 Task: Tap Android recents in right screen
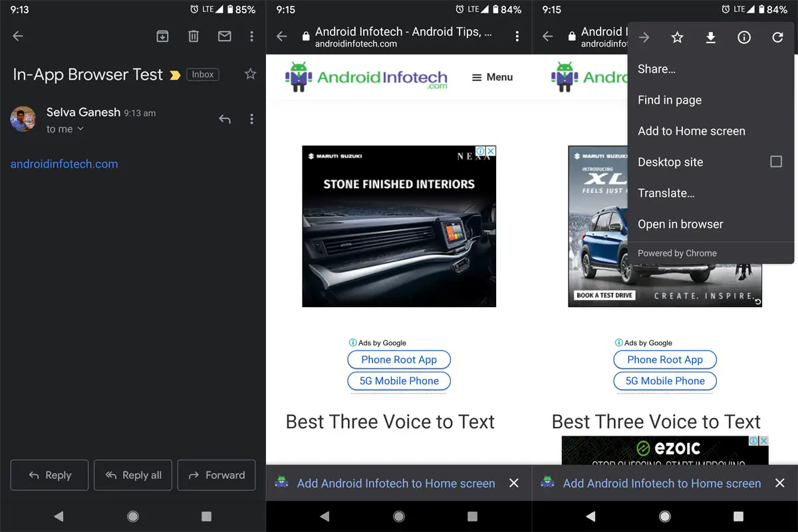click(738, 516)
